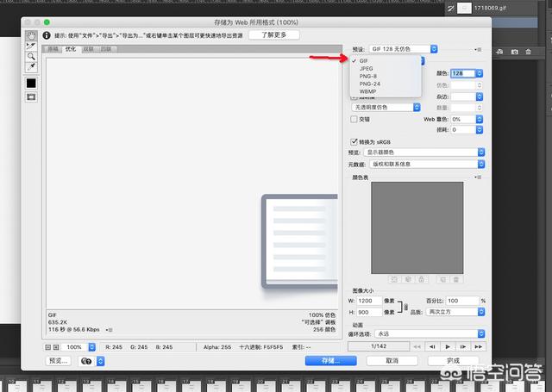Click the 取消 cancel button
Viewport: 552px width, 392px height.
(392, 361)
